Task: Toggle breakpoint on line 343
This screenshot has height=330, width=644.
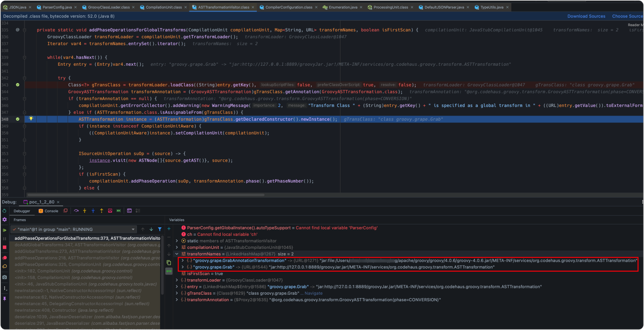Action: point(18,85)
